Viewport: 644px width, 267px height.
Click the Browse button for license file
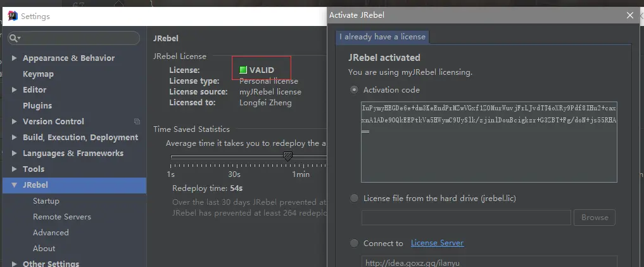point(595,218)
